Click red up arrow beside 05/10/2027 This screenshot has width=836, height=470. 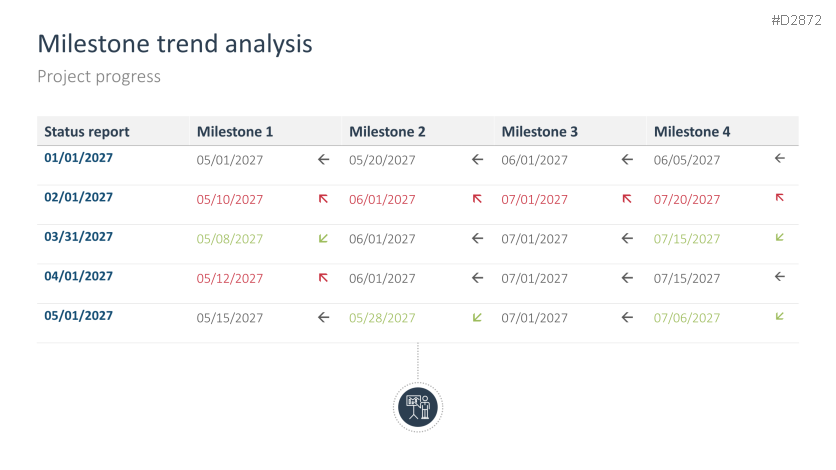point(323,199)
